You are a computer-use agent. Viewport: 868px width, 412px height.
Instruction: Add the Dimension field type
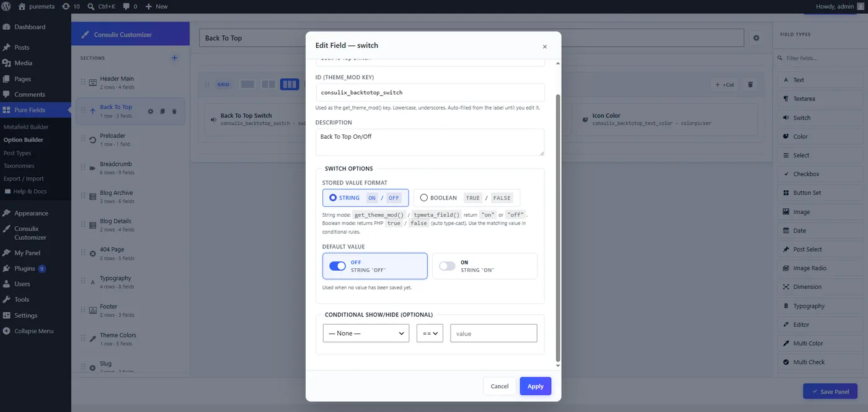click(820, 287)
